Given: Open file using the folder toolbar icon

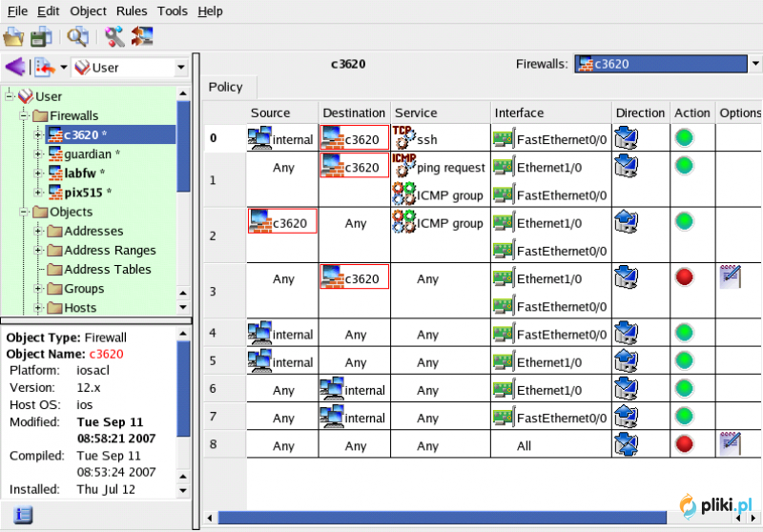Looking at the screenshot, I should point(13,37).
